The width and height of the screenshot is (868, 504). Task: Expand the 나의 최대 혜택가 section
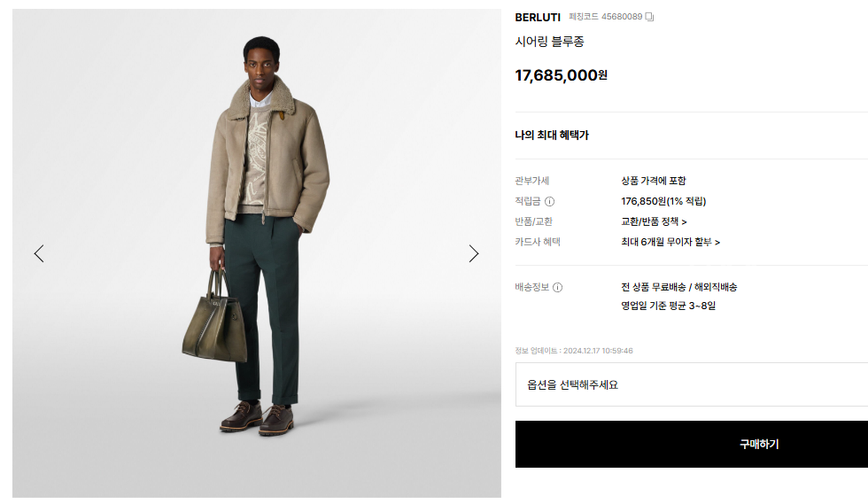click(552, 136)
